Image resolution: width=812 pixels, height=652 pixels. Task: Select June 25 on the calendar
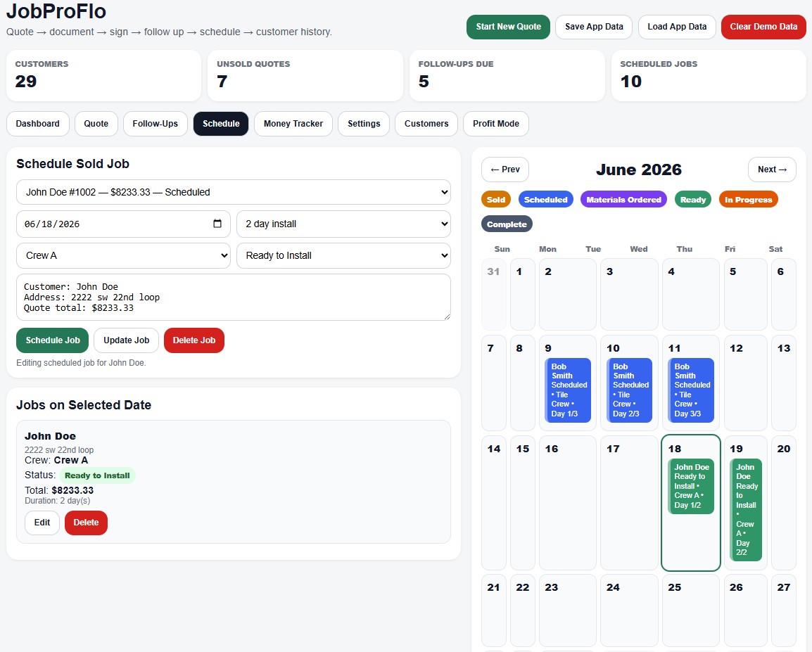click(691, 611)
